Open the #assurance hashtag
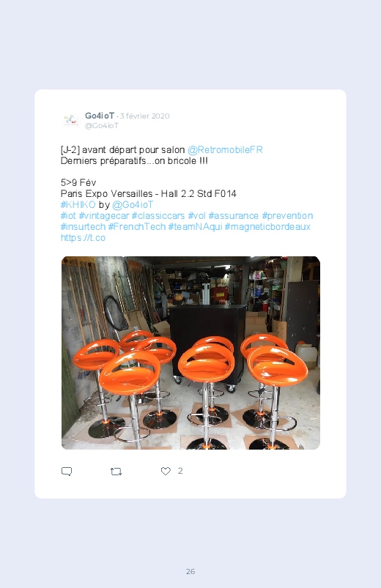The width and height of the screenshot is (381, 588). (234, 216)
